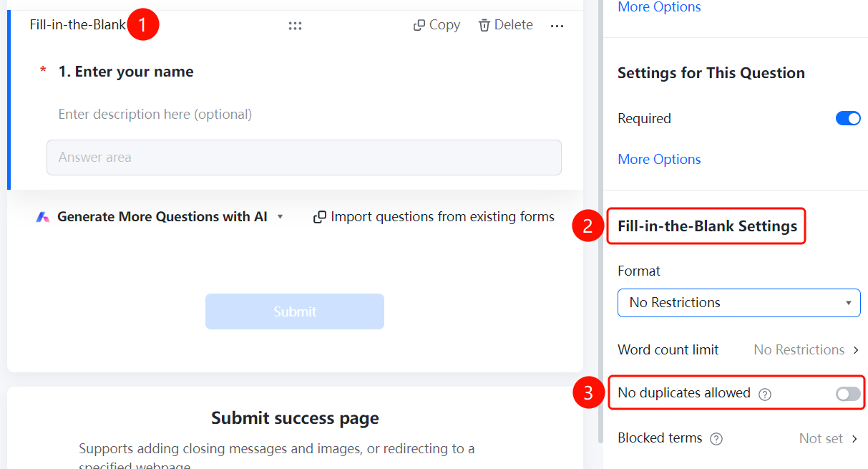The width and height of the screenshot is (868, 469).
Task: Click the AI logo icon beside Generate More Questions
Action: click(43, 217)
